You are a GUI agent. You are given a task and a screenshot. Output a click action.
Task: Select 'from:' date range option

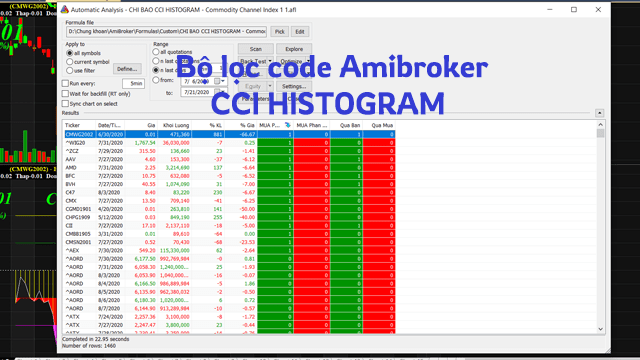coord(156,80)
